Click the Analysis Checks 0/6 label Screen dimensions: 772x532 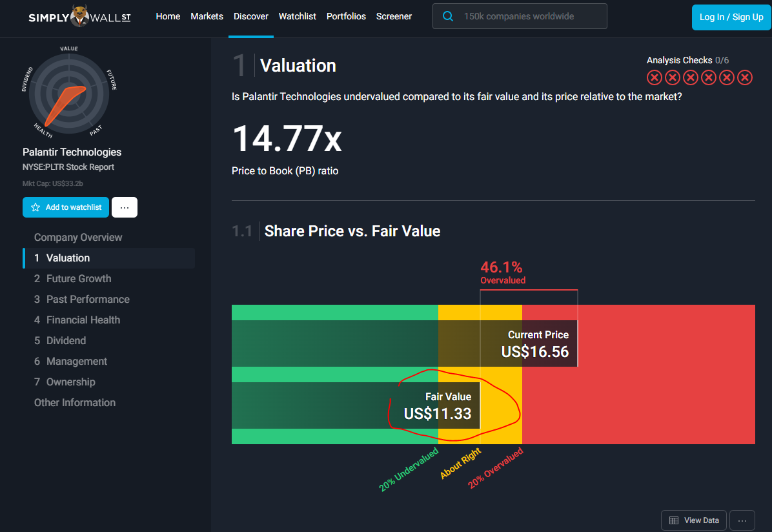point(688,60)
